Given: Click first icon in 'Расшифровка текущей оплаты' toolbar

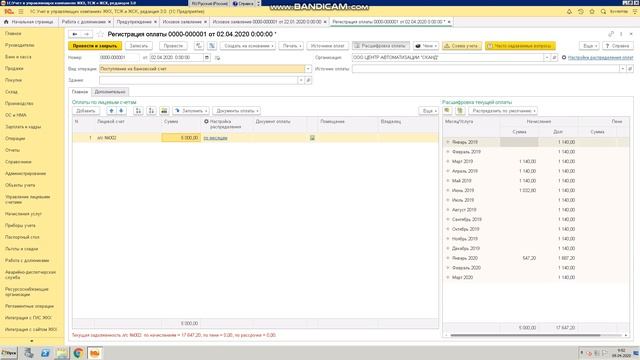Looking at the screenshot, I should point(447,111).
